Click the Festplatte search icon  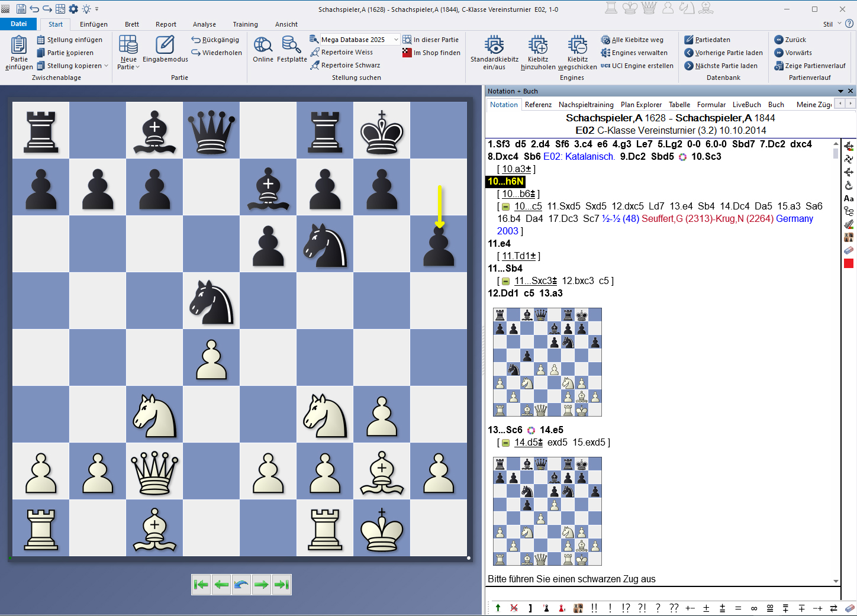291,46
